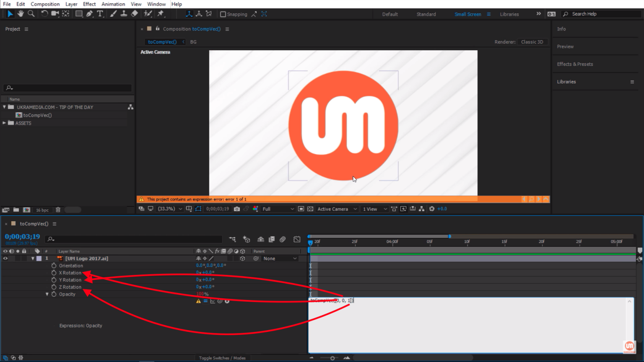Screen dimensions: 644x362
Task: Open the Animation menu
Action: (x=113, y=4)
